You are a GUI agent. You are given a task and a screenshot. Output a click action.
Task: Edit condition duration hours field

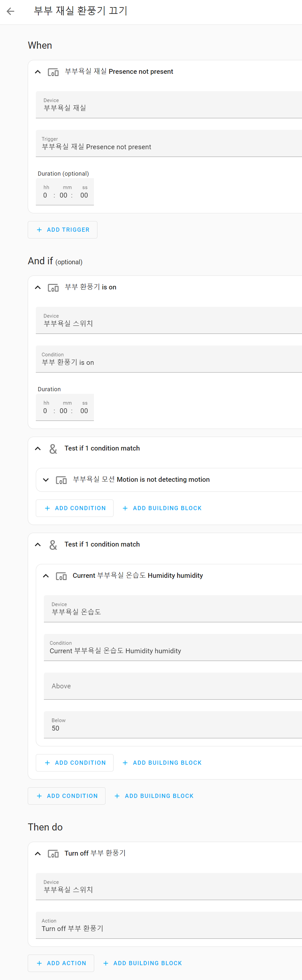45,411
